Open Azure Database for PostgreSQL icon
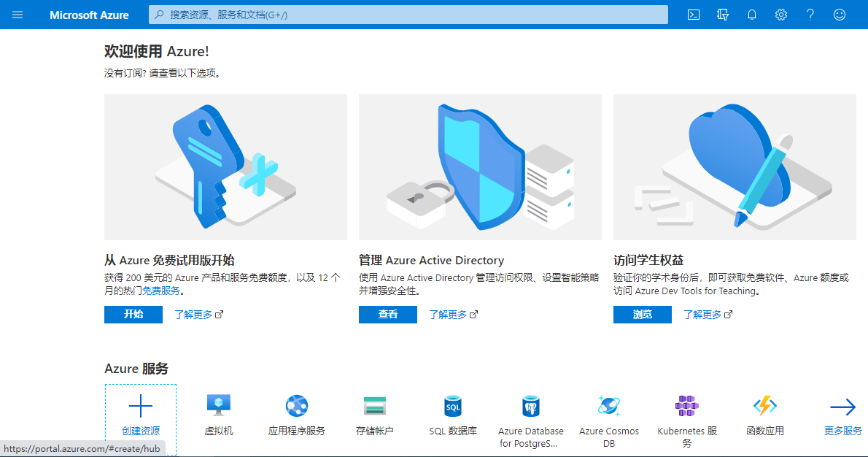This screenshot has width=868, height=457. click(x=531, y=406)
